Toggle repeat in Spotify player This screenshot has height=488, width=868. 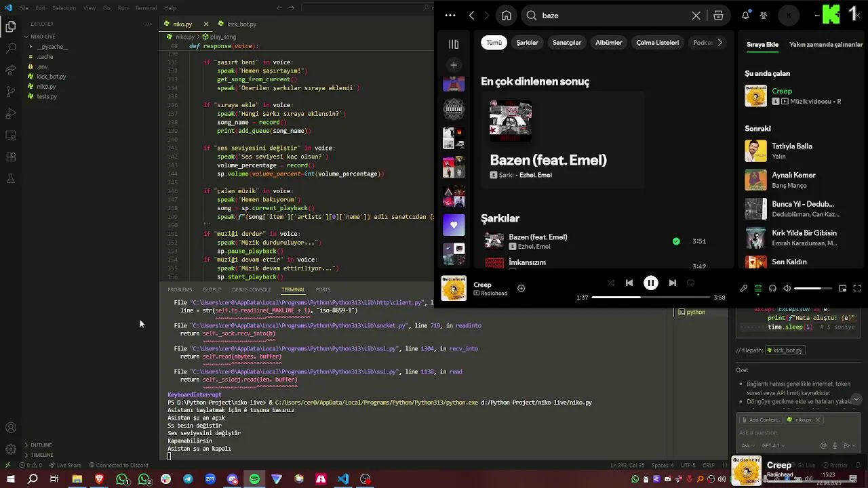[690, 283]
